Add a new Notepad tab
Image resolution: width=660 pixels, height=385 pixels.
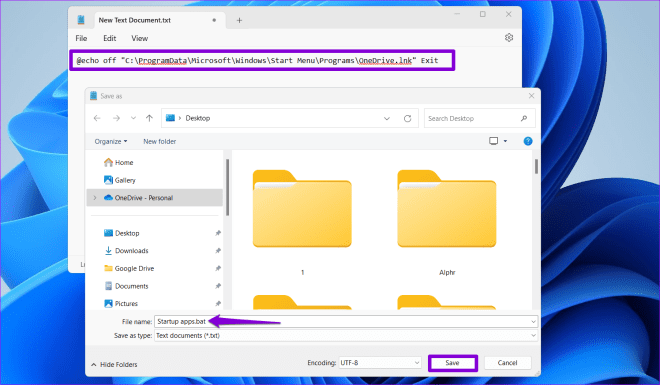point(239,20)
